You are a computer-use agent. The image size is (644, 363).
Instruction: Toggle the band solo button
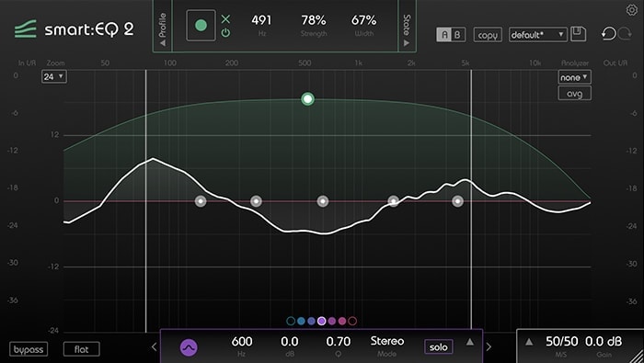438,347
